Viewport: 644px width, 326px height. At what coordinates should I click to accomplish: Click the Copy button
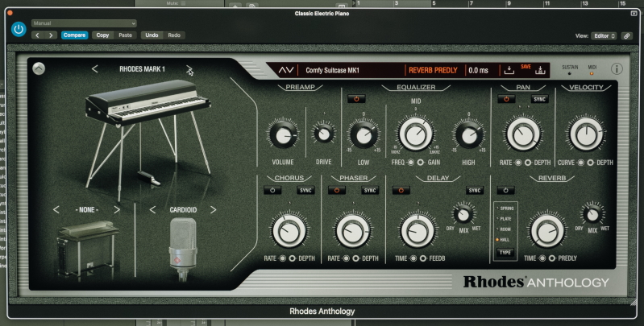(102, 35)
